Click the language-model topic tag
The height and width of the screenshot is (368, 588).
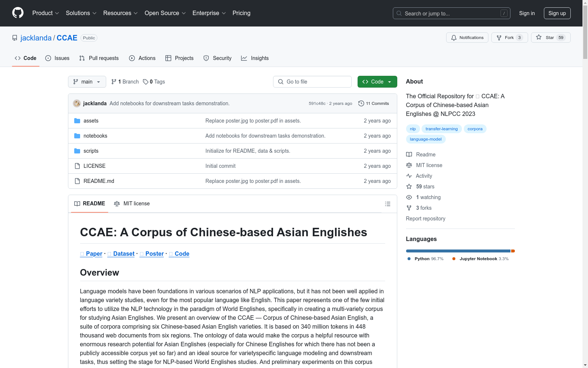[426, 139]
